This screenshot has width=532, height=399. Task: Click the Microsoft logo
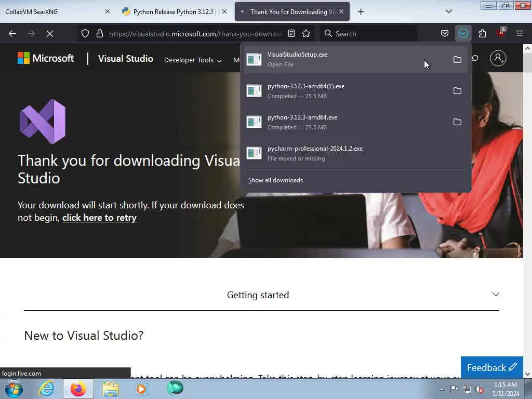pos(46,58)
